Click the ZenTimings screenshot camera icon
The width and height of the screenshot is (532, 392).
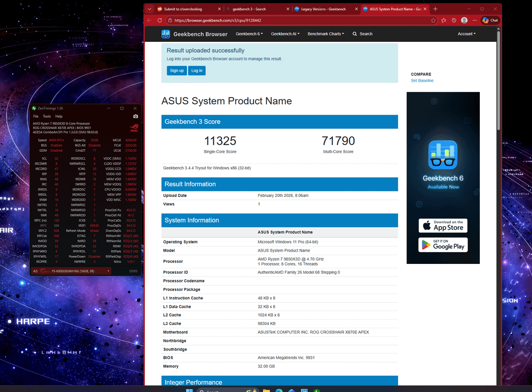coord(135,116)
